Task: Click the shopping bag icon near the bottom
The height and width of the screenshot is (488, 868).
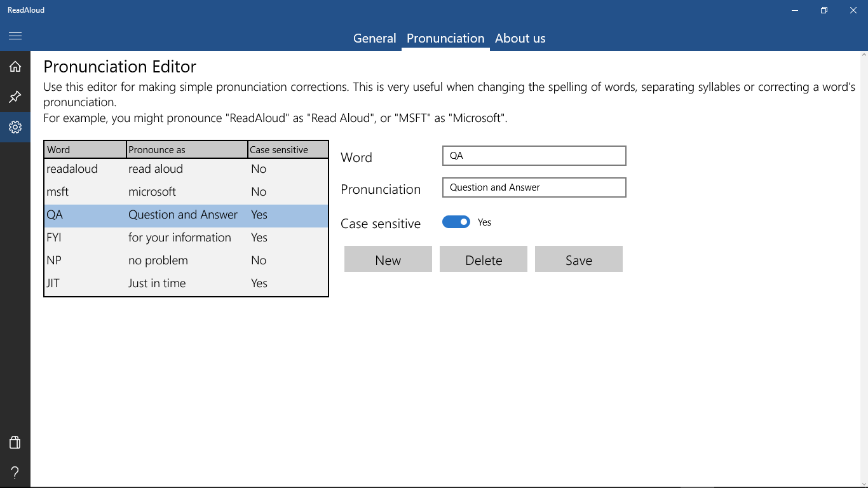Action: pyautogui.click(x=15, y=442)
